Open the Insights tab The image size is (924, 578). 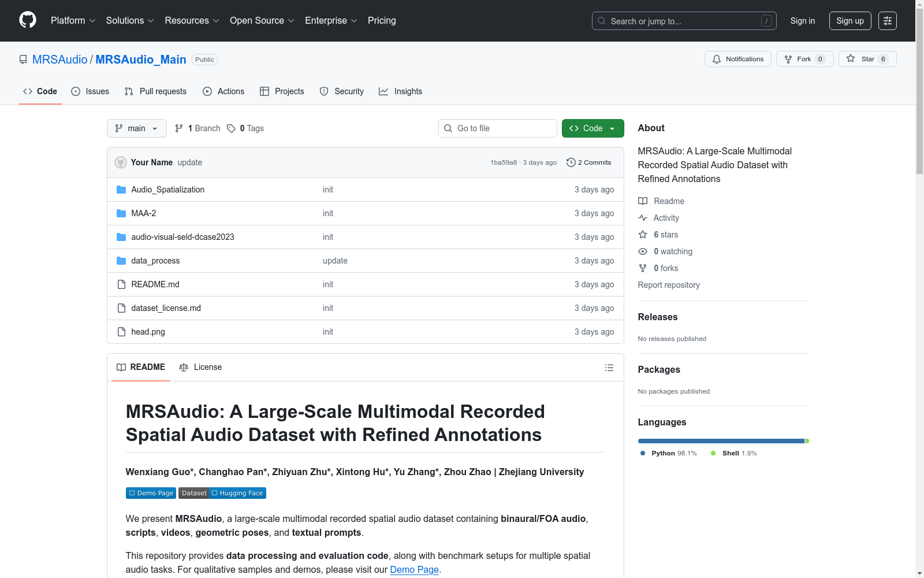coord(400,91)
